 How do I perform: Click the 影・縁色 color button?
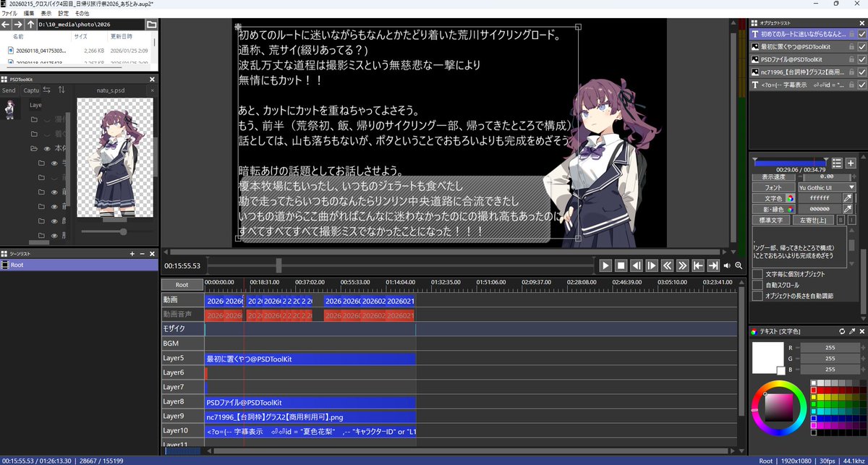point(773,208)
